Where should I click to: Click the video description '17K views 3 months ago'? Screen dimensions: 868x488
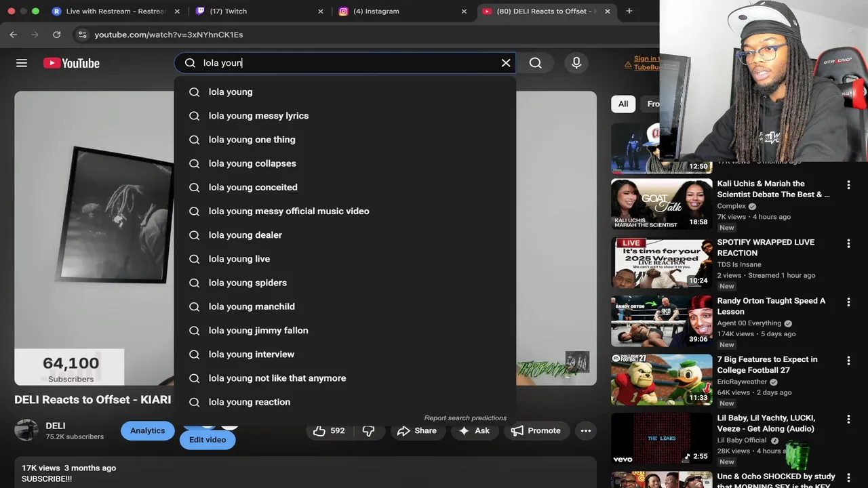pos(68,468)
